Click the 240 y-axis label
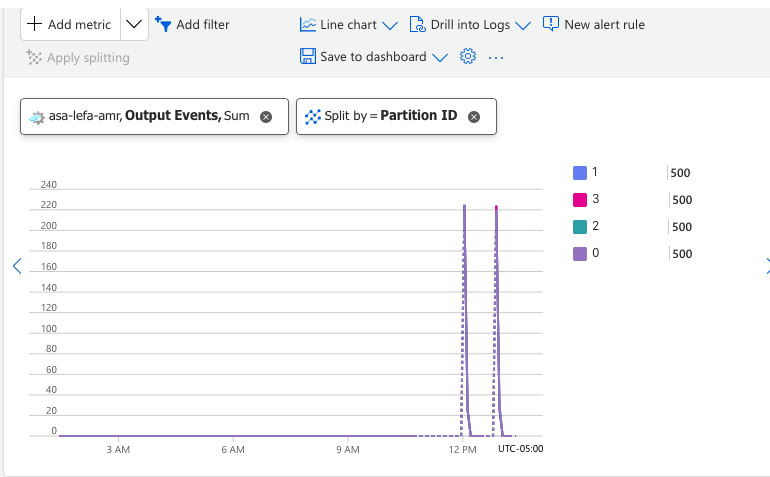 [49, 185]
